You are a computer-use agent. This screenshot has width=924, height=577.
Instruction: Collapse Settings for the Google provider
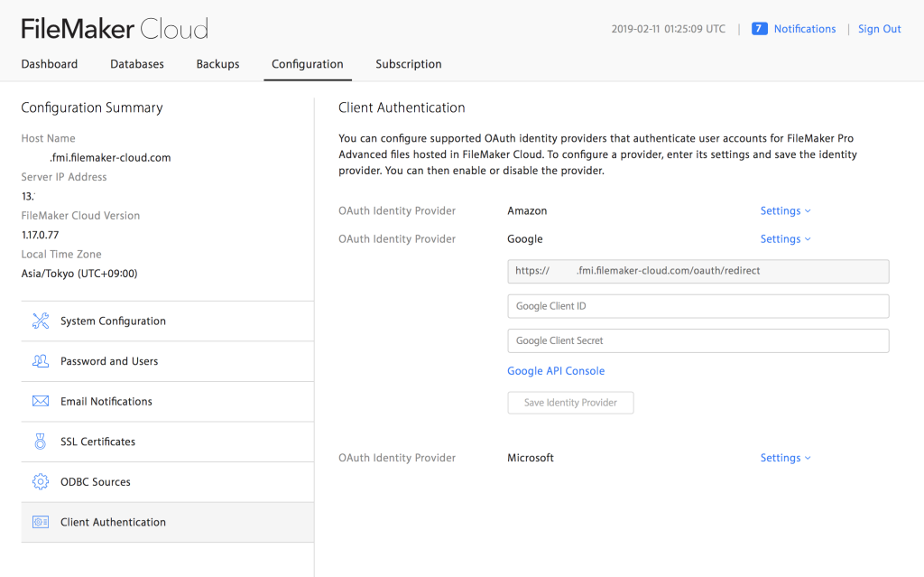pyautogui.click(x=785, y=239)
